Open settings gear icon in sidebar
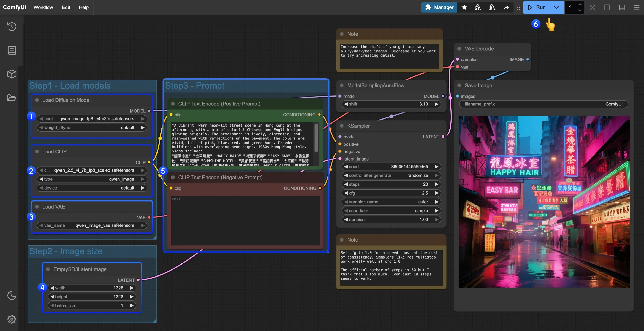The image size is (644, 331). pyautogui.click(x=12, y=319)
